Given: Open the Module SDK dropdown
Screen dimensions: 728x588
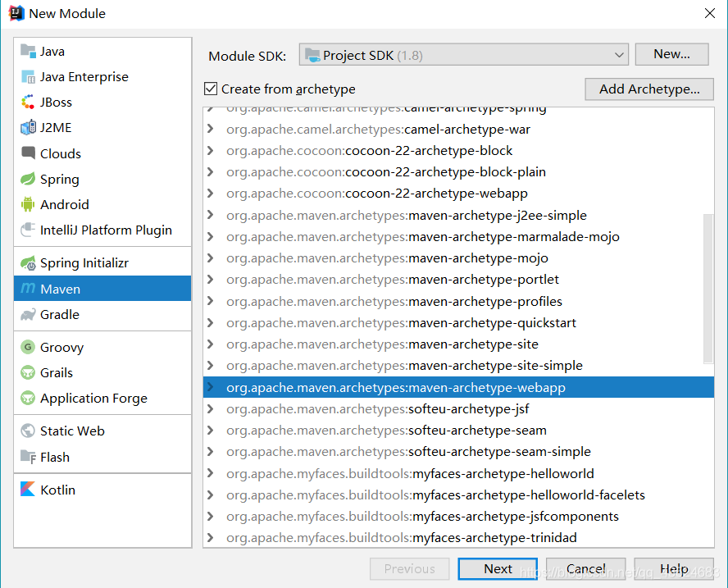Looking at the screenshot, I should 463,55.
